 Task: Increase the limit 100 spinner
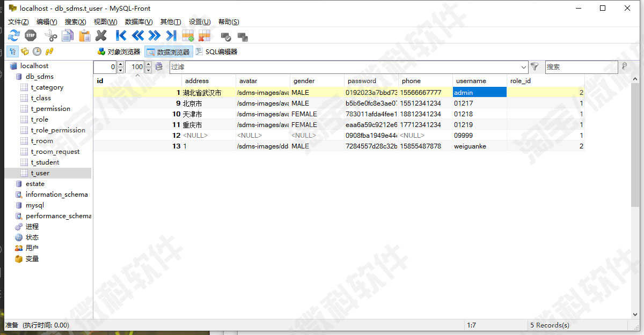click(148, 64)
